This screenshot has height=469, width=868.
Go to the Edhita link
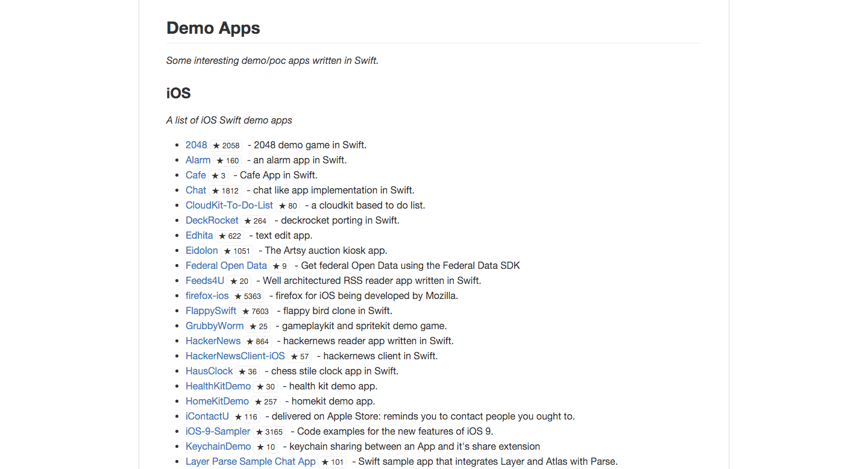point(200,235)
